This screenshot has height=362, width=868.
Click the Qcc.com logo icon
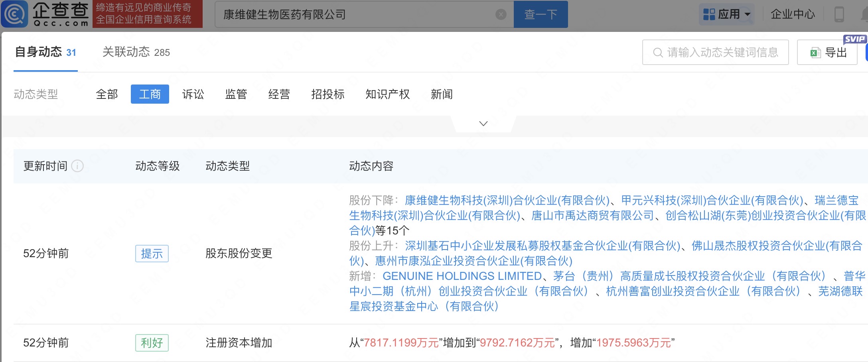coord(15,14)
